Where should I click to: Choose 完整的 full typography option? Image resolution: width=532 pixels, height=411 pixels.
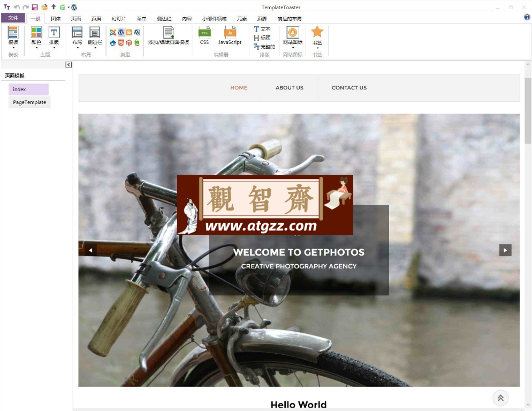coord(264,47)
